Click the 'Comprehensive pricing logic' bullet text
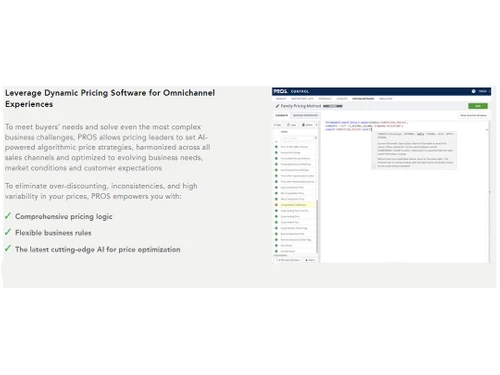This screenshot has width=500, height=375. (64, 216)
